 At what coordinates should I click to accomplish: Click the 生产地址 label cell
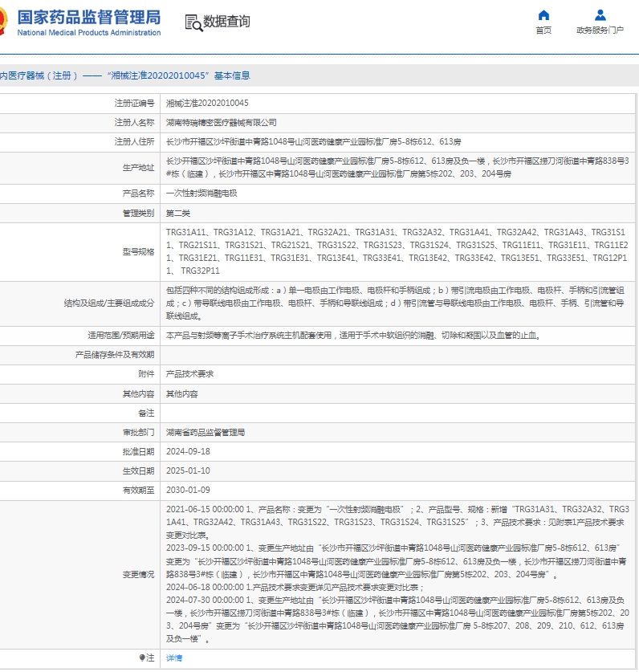(x=138, y=168)
